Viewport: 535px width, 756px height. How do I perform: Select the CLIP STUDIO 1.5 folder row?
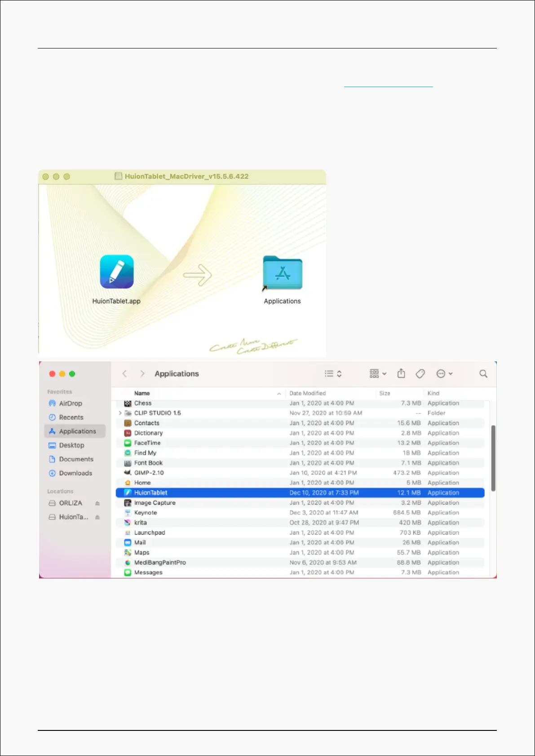tap(300, 413)
